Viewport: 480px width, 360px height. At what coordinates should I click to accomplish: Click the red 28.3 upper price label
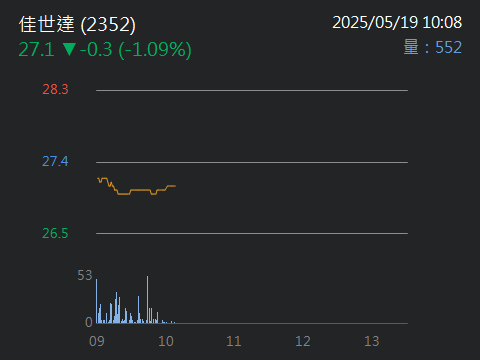[x=55, y=89]
